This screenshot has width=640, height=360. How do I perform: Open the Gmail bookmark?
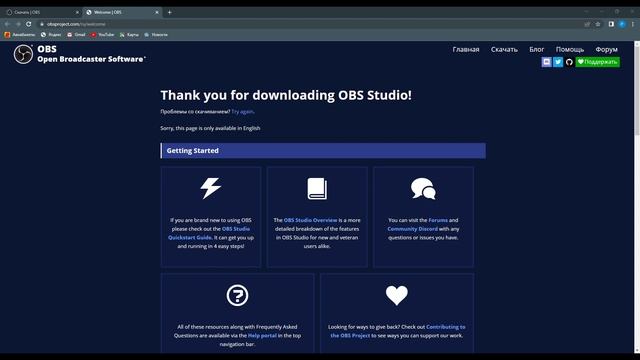click(76, 35)
